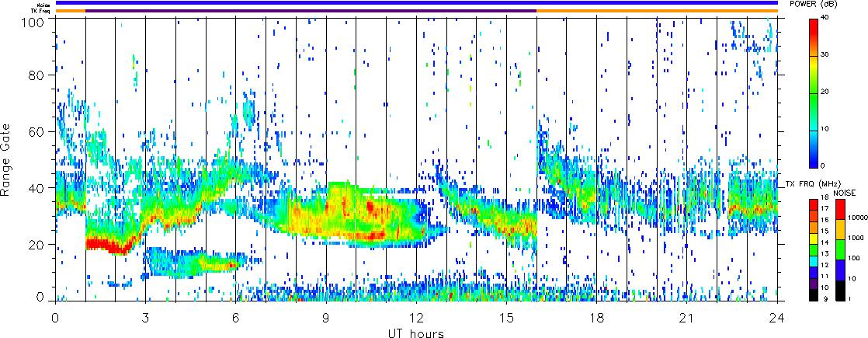Screen dimensions: 868x338
Task: Click the 15 tick of the TX FRQ scale
Action: (823, 231)
